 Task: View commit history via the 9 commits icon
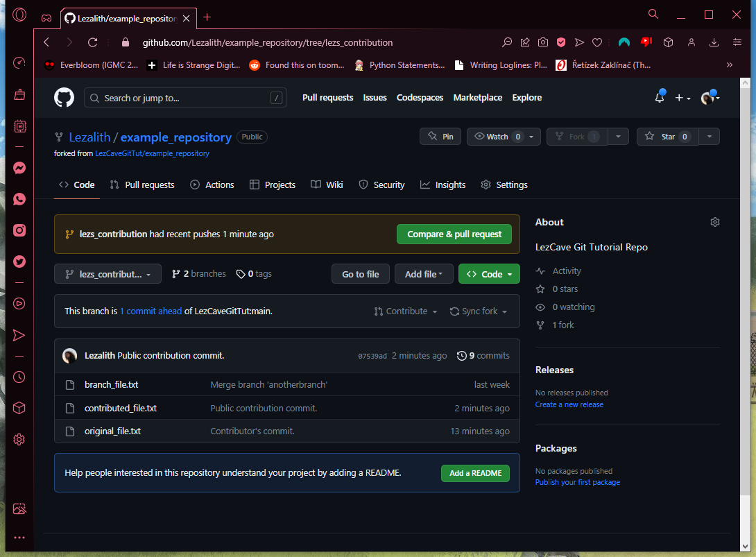pyautogui.click(x=462, y=355)
